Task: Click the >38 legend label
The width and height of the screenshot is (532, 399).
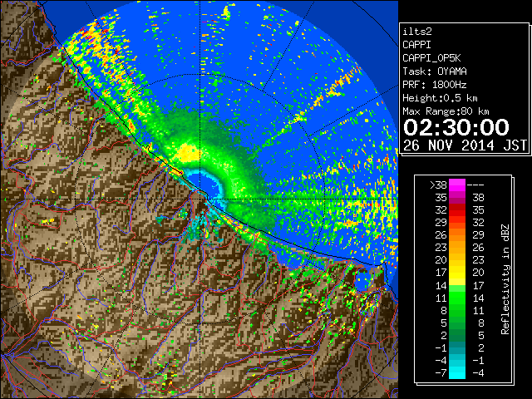Action: tap(438, 185)
